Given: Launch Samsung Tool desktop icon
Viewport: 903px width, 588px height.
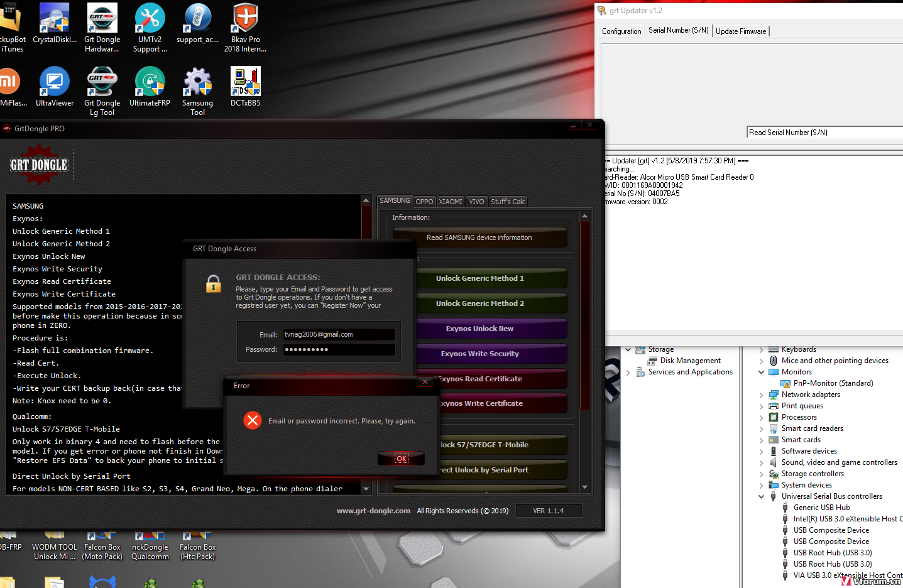Looking at the screenshot, I should pos(197,91).
